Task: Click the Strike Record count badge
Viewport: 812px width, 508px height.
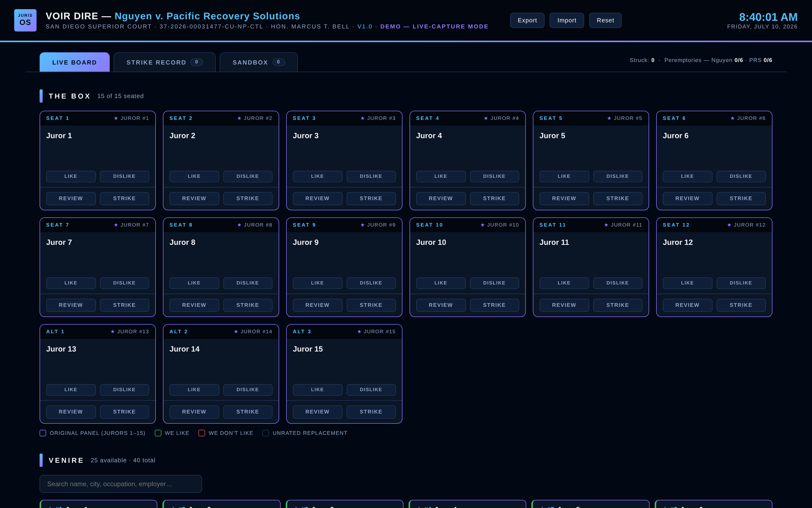Action: click(x=196, y=62)
